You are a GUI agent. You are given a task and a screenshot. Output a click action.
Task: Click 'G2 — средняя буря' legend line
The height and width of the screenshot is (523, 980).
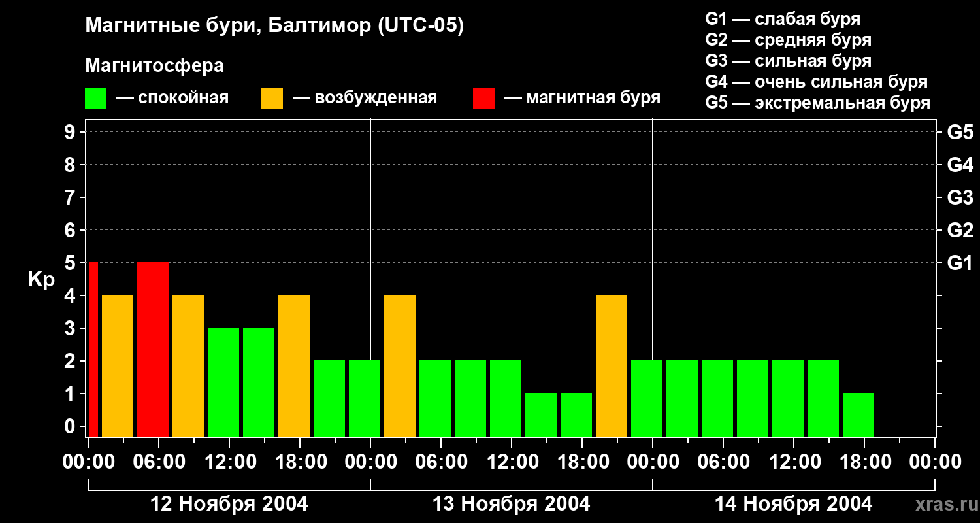click(x=788, y=40)
